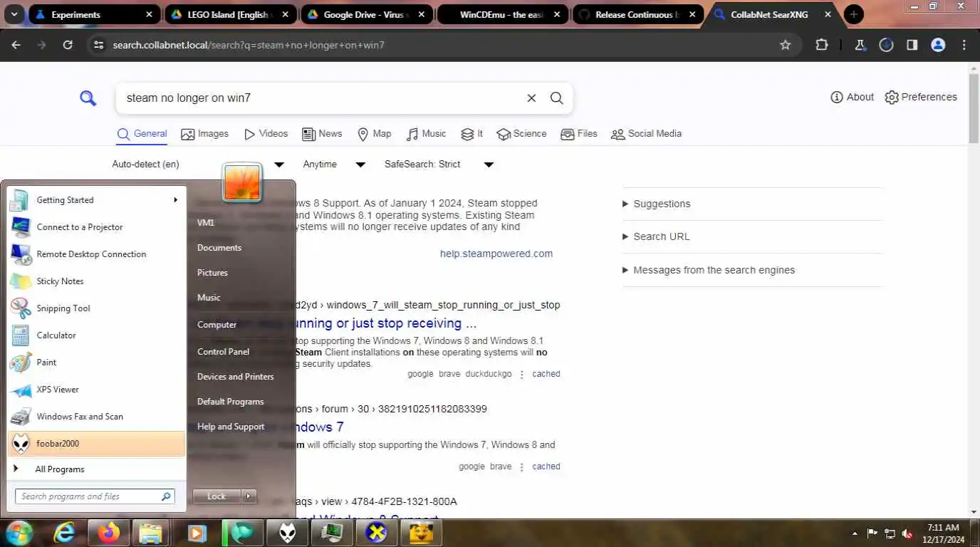Screen dimensions: 980x547
Task: Open a new browser tab
Action: coord(853,14)
